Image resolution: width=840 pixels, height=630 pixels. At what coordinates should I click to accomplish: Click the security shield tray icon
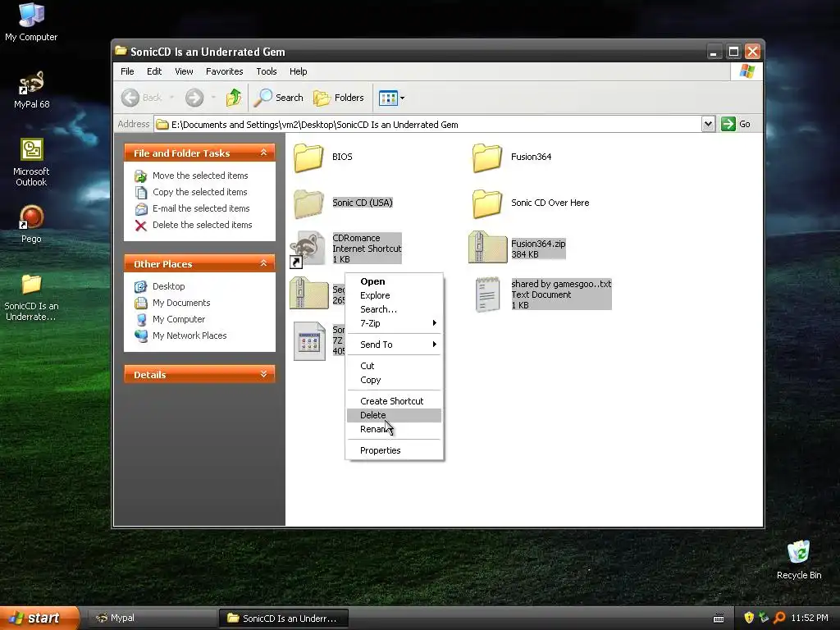pos(749,618)
